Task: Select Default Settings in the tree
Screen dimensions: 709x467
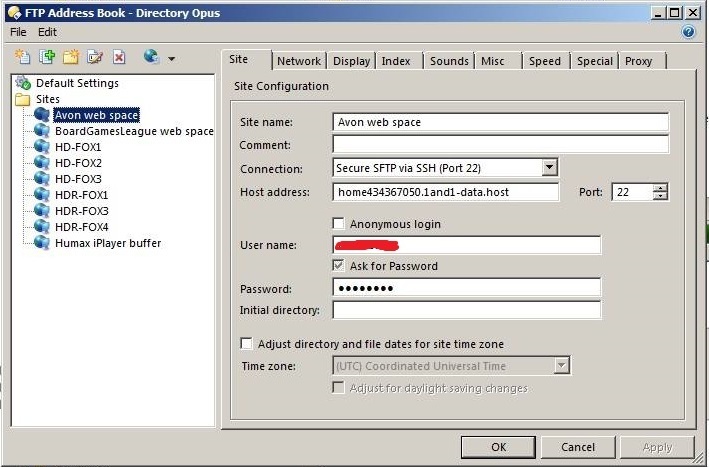Action: pyautogui.click(x=77, y=83)
